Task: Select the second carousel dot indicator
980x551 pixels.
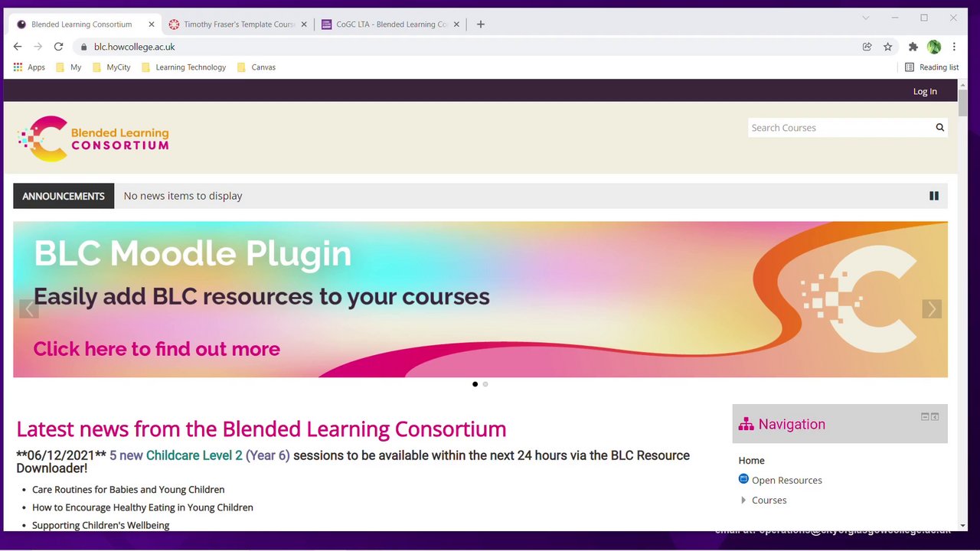Action: click(x=485, y=384)
